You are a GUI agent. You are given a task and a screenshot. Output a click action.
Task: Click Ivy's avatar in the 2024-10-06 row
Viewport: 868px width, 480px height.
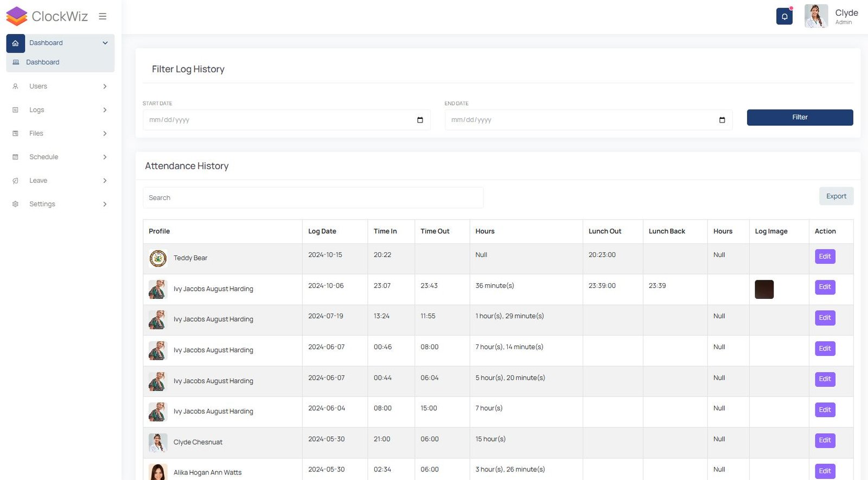158,289
